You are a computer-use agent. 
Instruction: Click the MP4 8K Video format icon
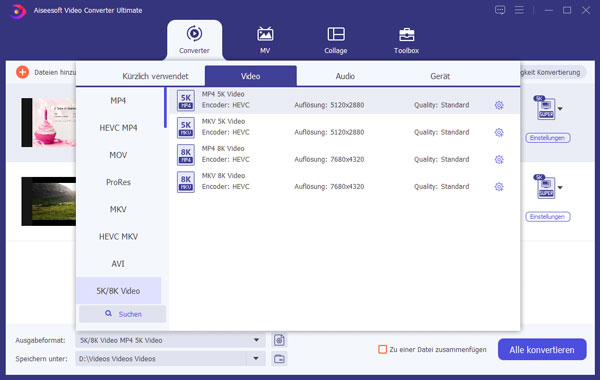click(x=186, y=155)
